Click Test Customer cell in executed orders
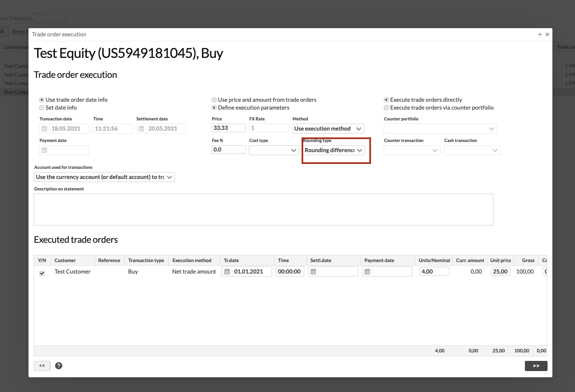 [72, 272]
